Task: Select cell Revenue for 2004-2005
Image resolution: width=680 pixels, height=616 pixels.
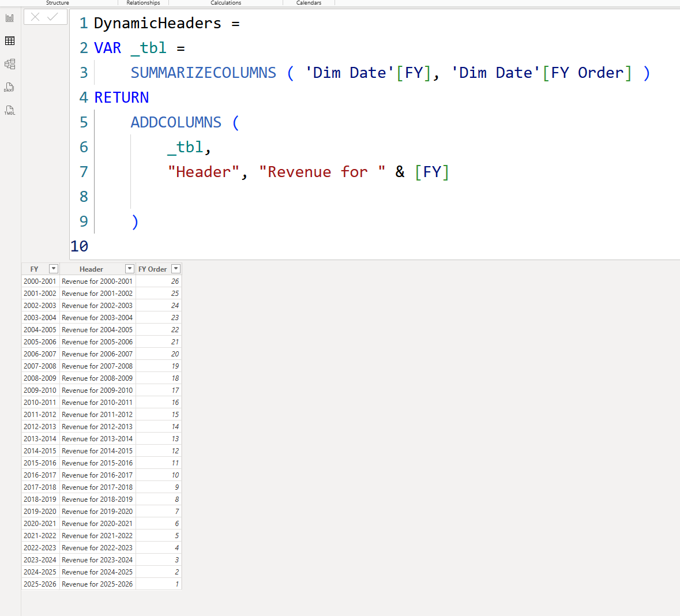Action: pos(97,330)
